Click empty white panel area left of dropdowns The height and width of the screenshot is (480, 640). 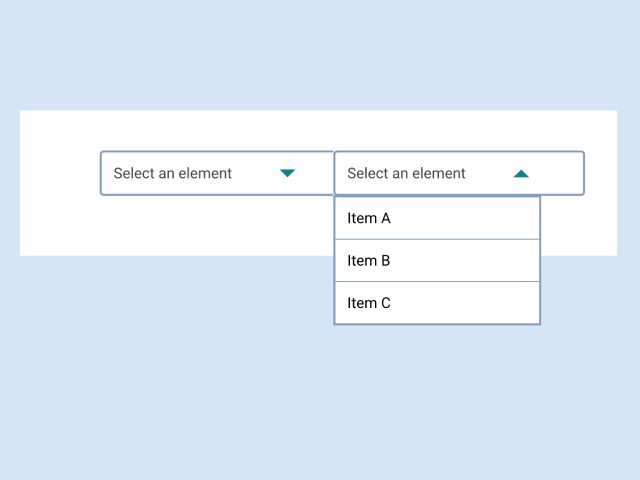pos(60,180)
